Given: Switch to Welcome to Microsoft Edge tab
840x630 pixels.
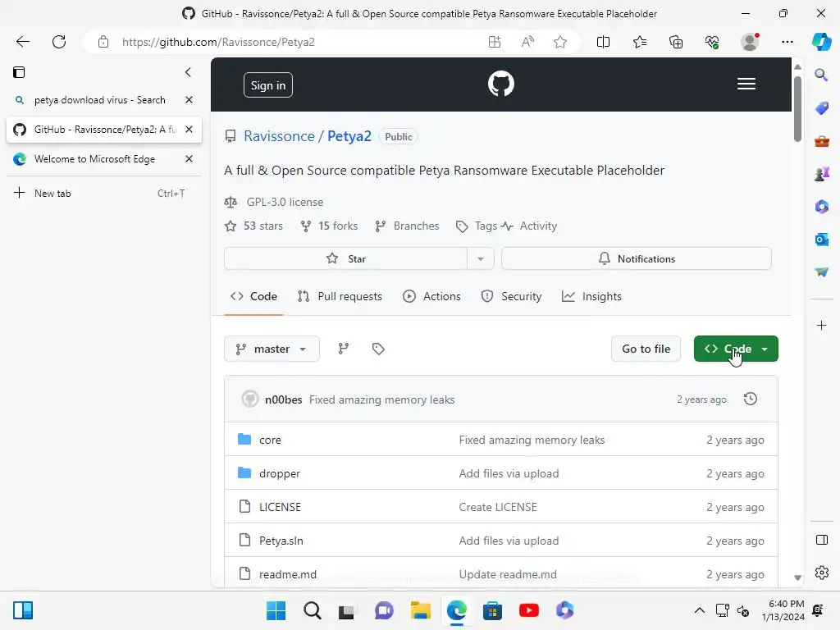Looking at the screenshot, I should (94, 158).
